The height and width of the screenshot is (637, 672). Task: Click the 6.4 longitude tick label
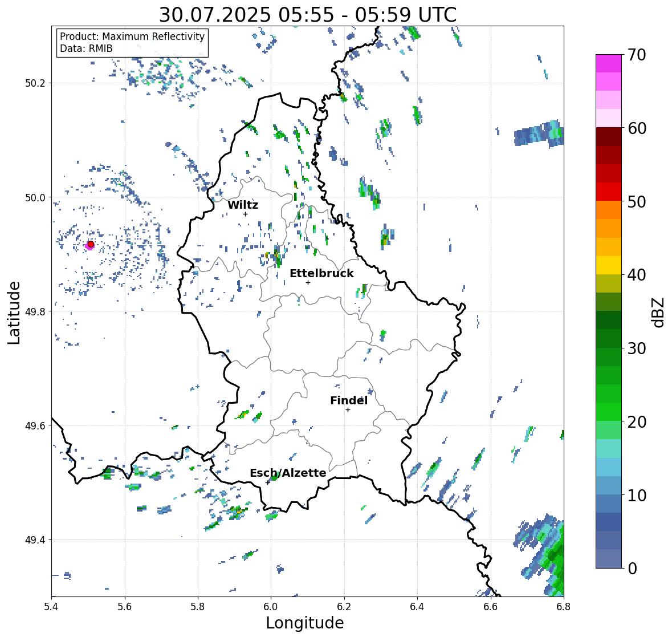pyautogui.click(x=417, y=607)
